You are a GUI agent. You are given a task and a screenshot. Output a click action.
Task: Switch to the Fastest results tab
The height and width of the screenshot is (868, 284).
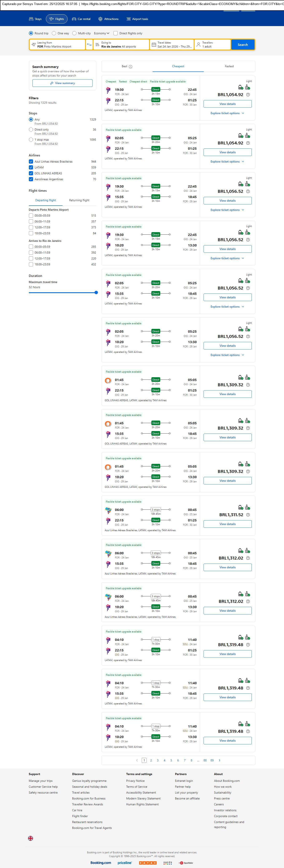tap(229, 66)
